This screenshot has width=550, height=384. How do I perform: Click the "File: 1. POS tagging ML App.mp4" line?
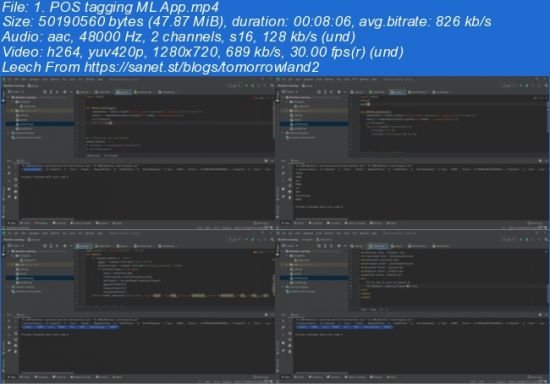(110, 7)
